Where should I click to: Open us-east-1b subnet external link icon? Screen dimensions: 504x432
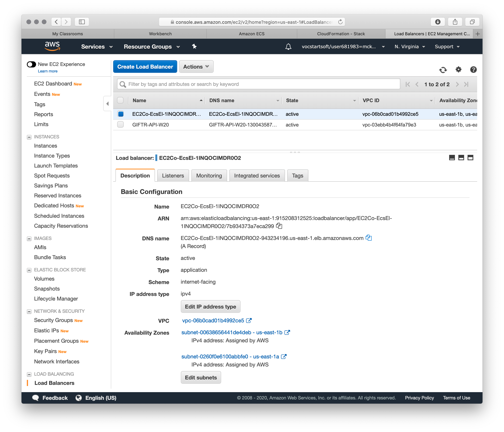click(287, 332)
